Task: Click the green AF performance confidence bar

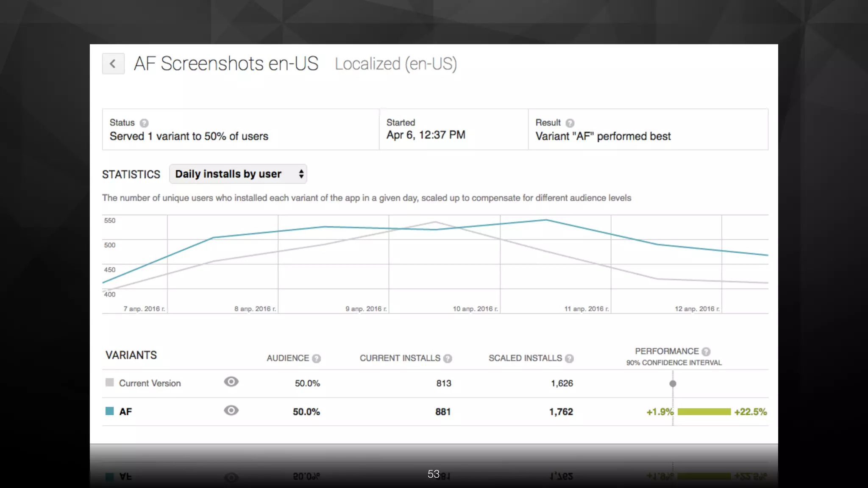Action: (x=704, y=412)
